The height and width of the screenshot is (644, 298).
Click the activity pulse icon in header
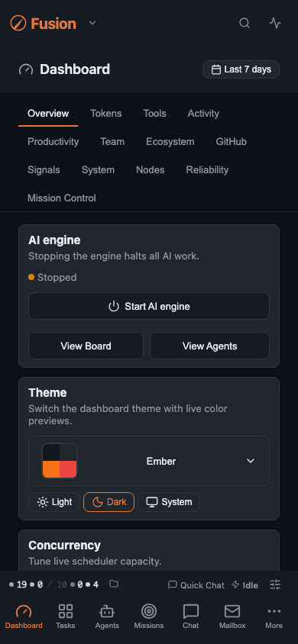[275, 23]
